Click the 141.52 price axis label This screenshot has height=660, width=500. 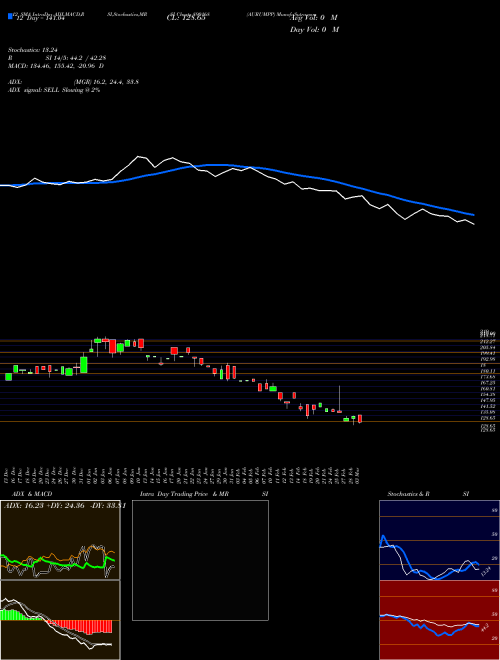(x=487, y=406)
